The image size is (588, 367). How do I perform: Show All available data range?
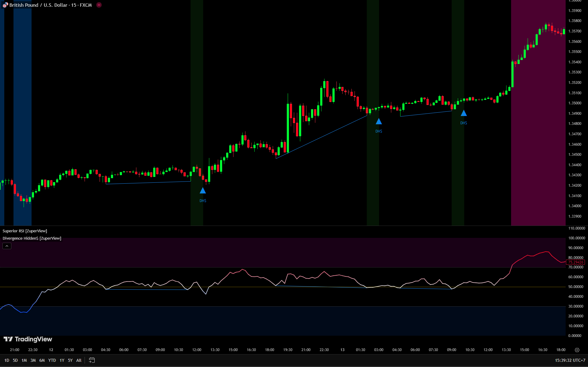coord(79,360)
